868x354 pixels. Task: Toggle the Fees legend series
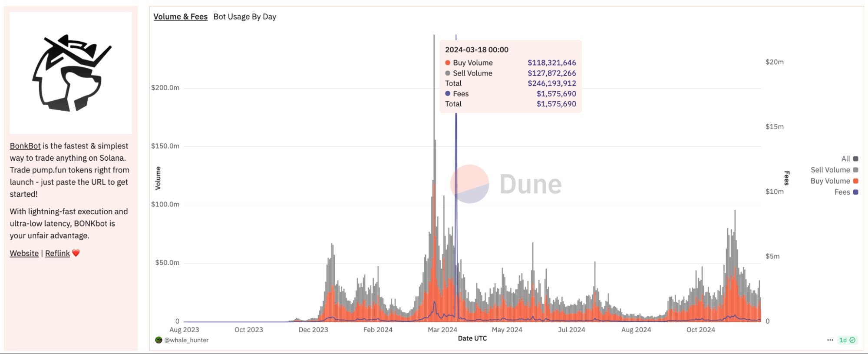click(846, 192)
